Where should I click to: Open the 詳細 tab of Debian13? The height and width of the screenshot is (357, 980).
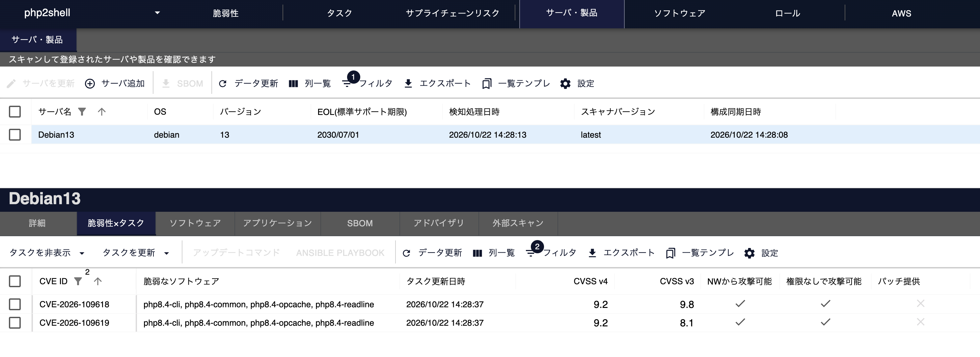coord(37,223)
